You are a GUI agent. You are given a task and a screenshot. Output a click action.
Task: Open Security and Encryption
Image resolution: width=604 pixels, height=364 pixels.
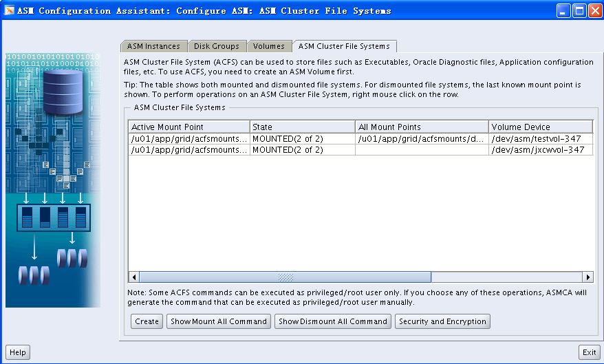click(x=442, y=321)
